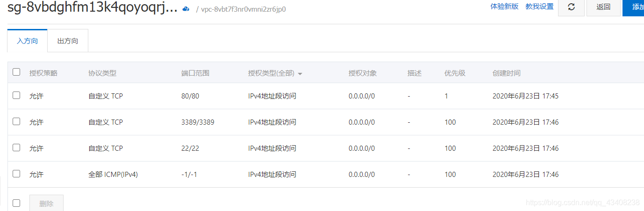Click the 优先级 column header

coord(455,73)
